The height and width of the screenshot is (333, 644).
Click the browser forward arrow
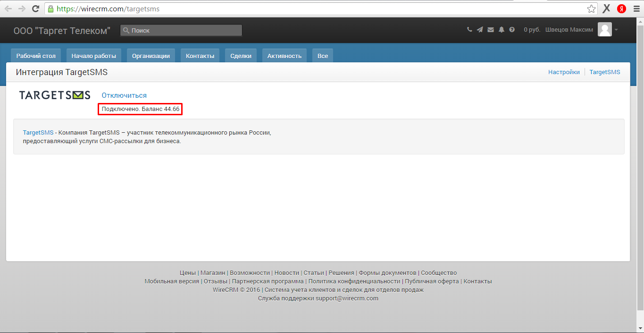[22, 9]
